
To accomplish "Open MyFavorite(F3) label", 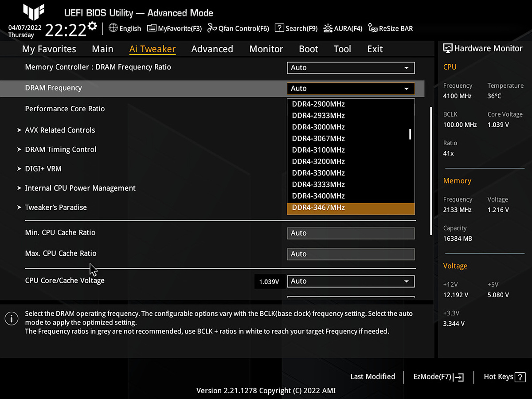I will point(180,29).
